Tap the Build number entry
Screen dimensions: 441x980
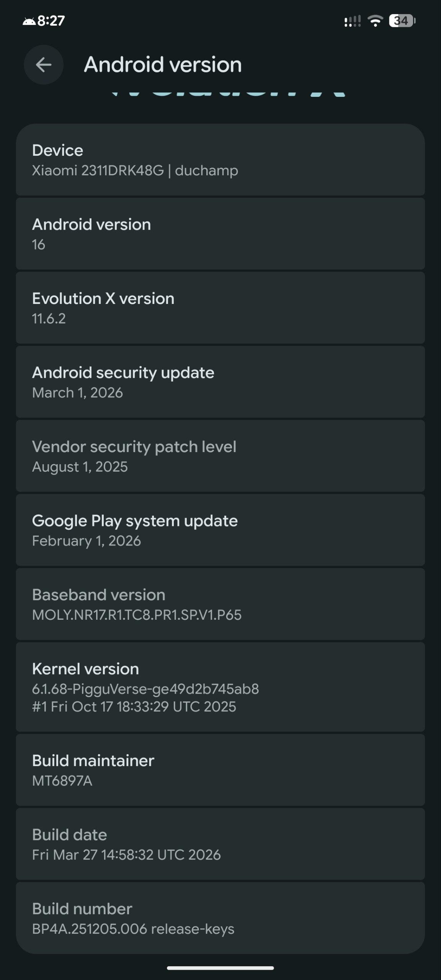pyautogui.click(x=220, y=918)
